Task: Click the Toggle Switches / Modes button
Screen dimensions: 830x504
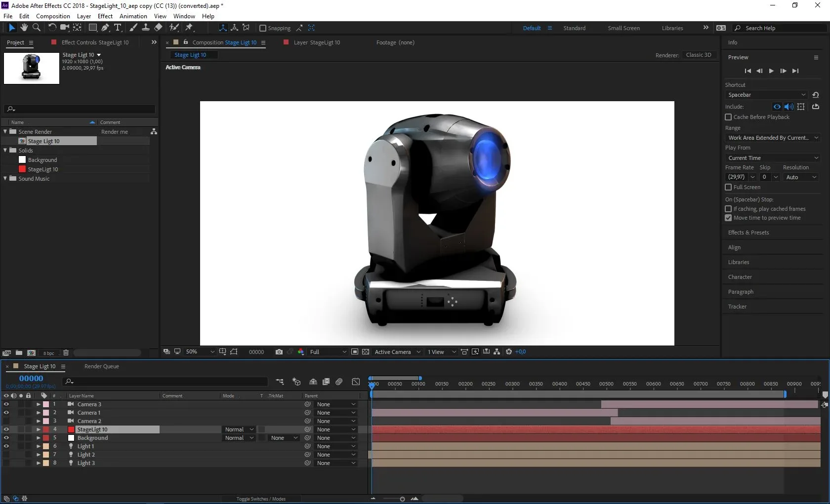Action: 261,499
